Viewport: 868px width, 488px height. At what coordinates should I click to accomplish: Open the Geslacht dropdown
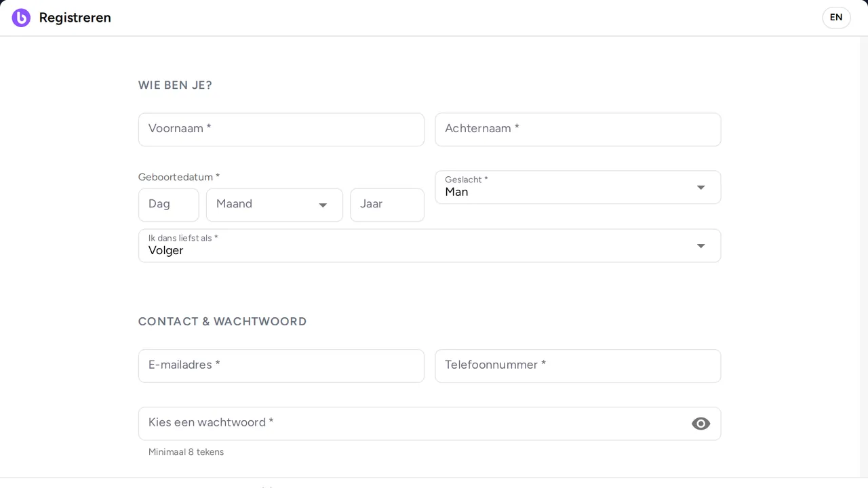tap(578, 187)
